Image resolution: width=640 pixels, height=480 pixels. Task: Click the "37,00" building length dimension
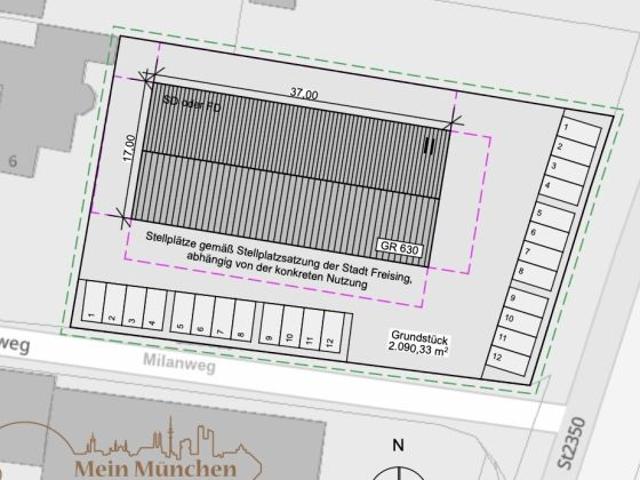tap(304, 94)
